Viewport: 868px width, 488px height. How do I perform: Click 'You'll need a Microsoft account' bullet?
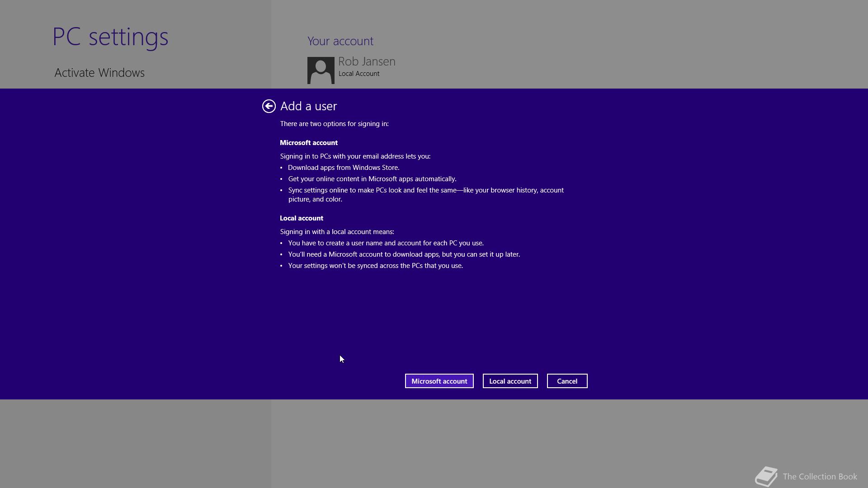tap(404, 254)
